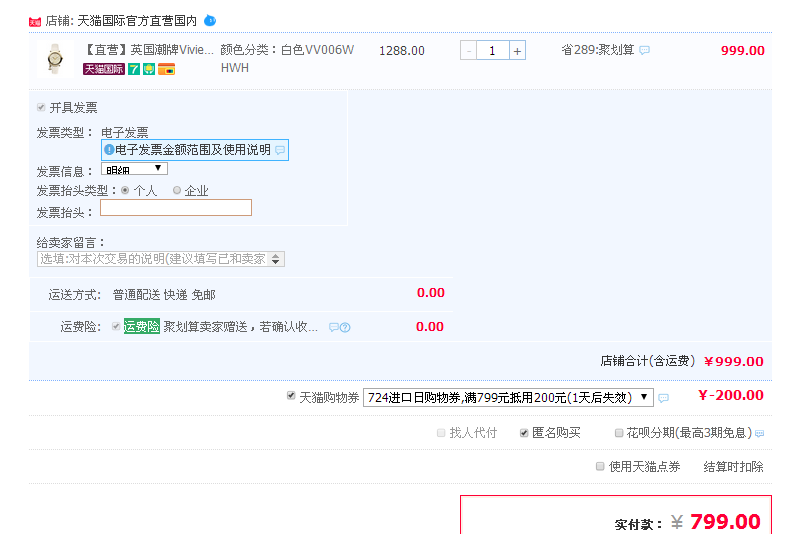Click 颜色分类:白色VV006W HWH text

click(287, 59)
